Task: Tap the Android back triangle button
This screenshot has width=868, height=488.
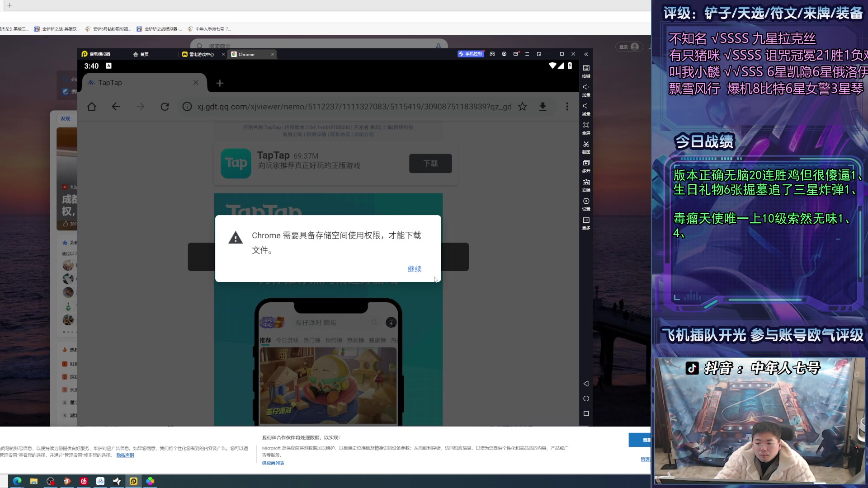Action: click(586, 384)
